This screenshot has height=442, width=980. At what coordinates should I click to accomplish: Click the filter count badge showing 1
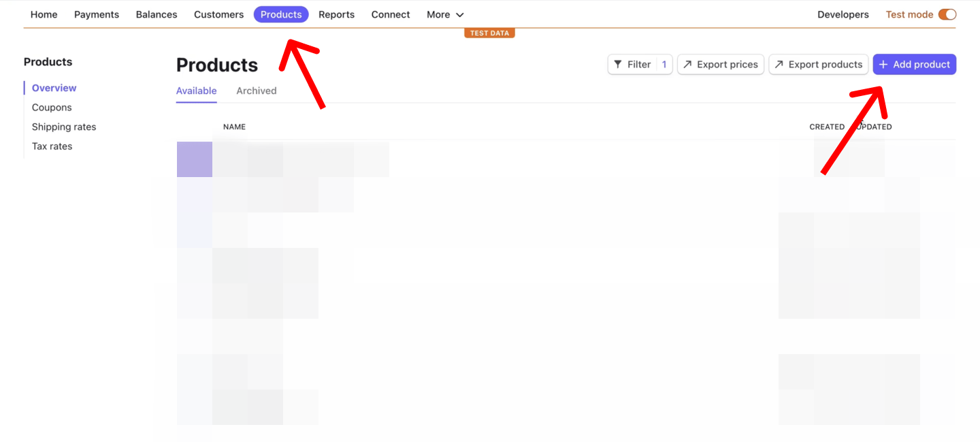pyautogui.click(x=664, y=63)
